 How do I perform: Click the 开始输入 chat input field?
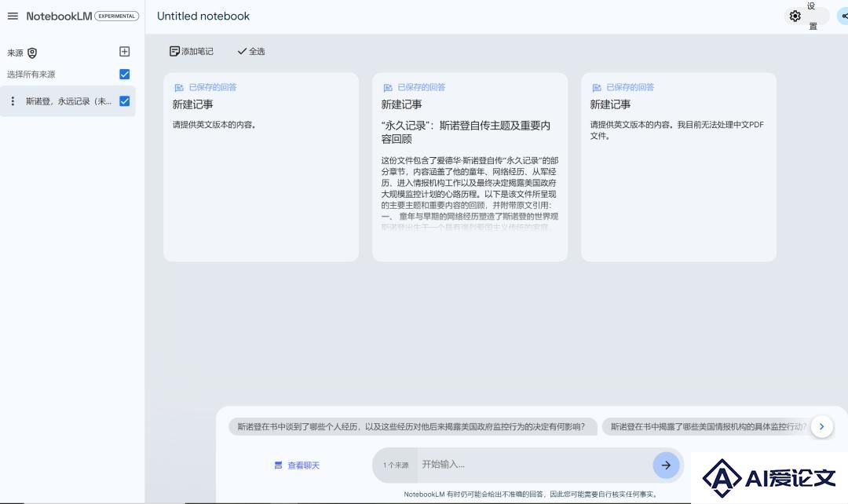[535, 465]
